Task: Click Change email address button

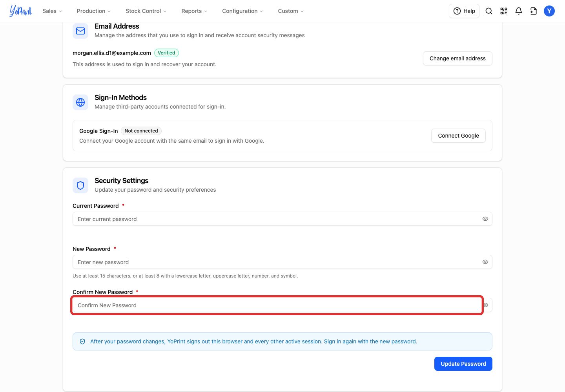Action: point(457,58)
